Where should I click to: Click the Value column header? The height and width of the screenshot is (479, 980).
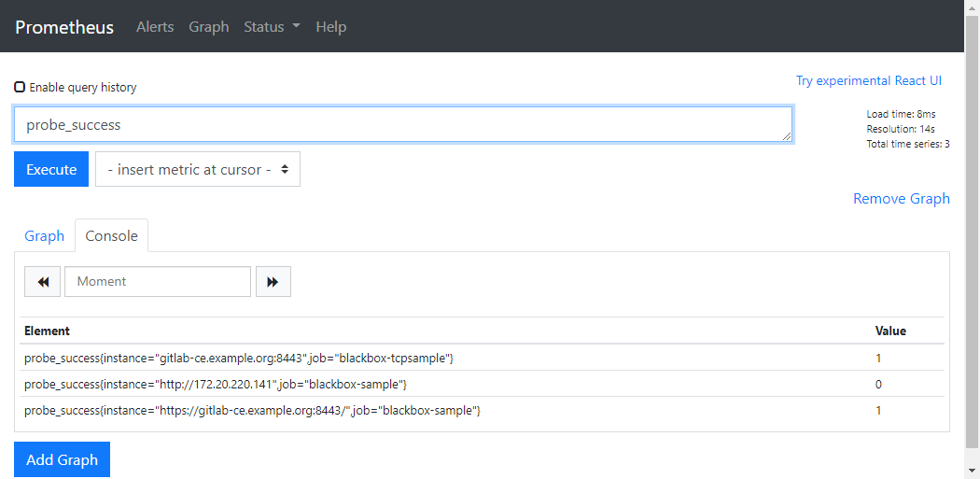click(890, 331)
